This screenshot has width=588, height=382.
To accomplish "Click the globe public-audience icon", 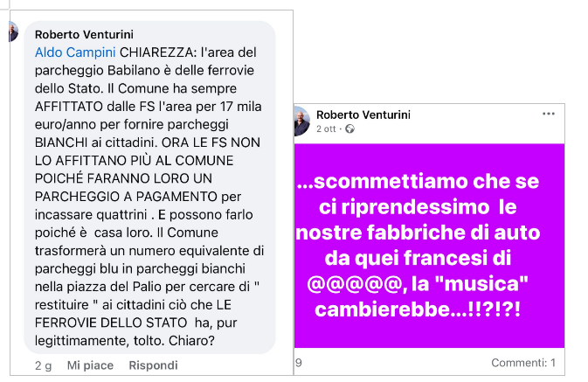I will pyautogui.click(x=349, y=128).
